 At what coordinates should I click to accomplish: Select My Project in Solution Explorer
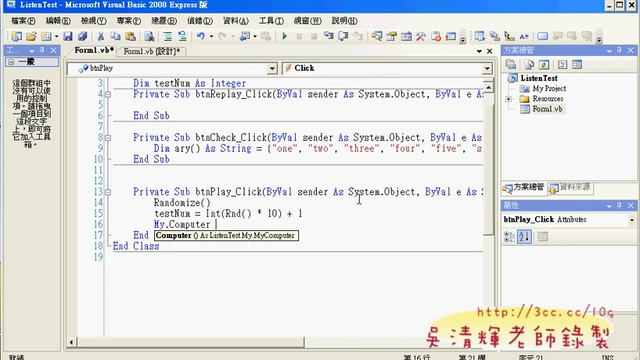pyautogui.click(x=549, y=88)
